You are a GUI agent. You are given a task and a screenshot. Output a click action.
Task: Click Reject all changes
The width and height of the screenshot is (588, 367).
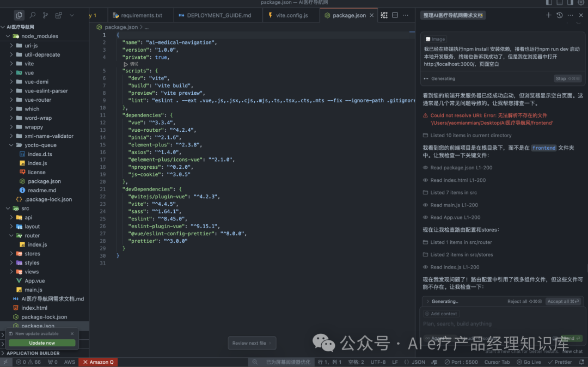click(x=524, y=301)
